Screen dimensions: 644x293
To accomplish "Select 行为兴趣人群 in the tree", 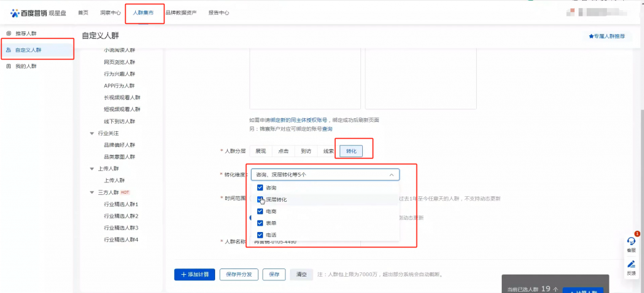I will click(x=119, y=74).
